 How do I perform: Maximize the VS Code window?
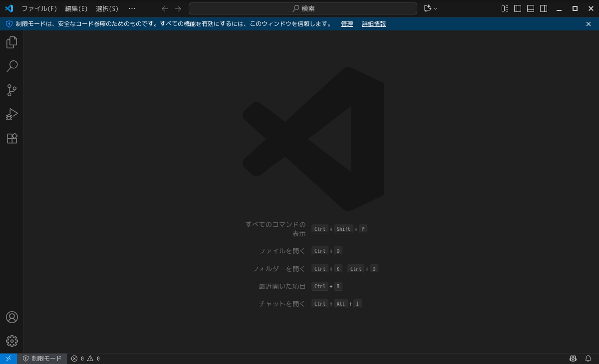(x=575, y=8)
